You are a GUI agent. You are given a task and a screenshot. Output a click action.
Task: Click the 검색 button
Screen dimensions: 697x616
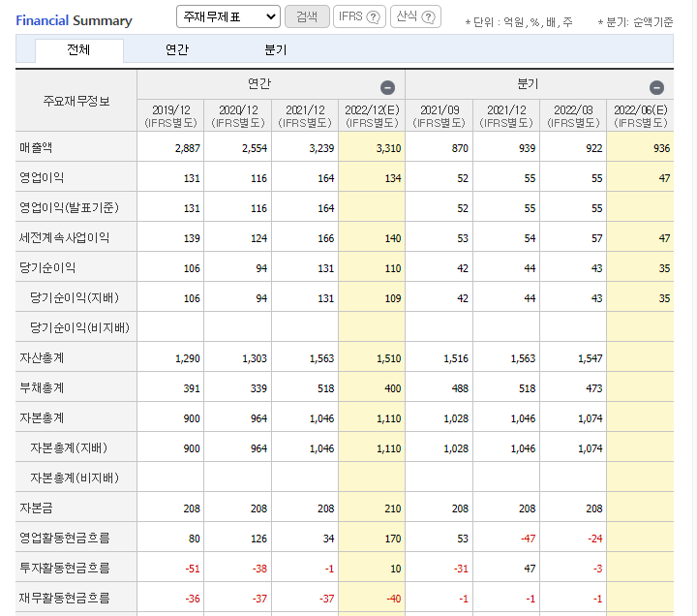coord(307,16)
